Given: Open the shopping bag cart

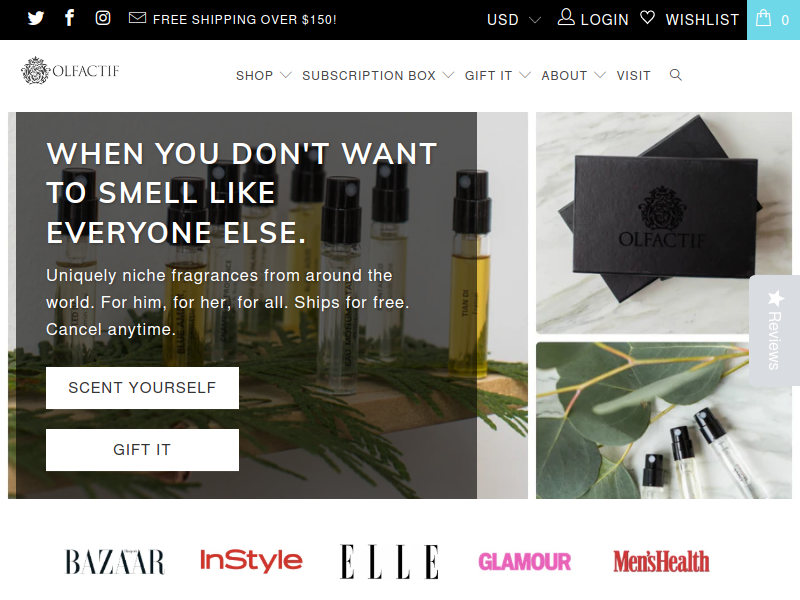Looking at the screenshot, I should [x=773, y=19].
